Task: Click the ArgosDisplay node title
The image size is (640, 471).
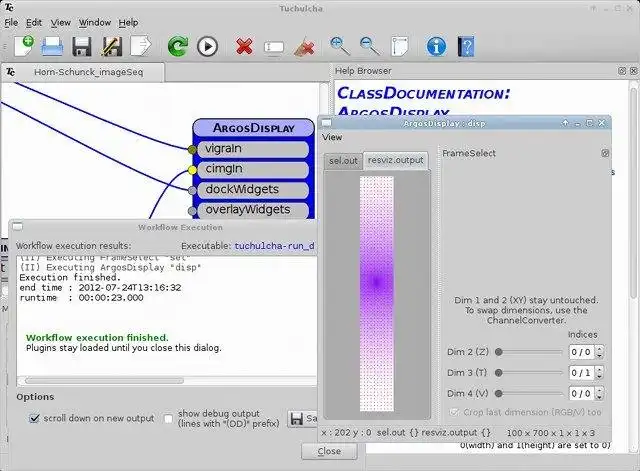Action: coord(253,128)
